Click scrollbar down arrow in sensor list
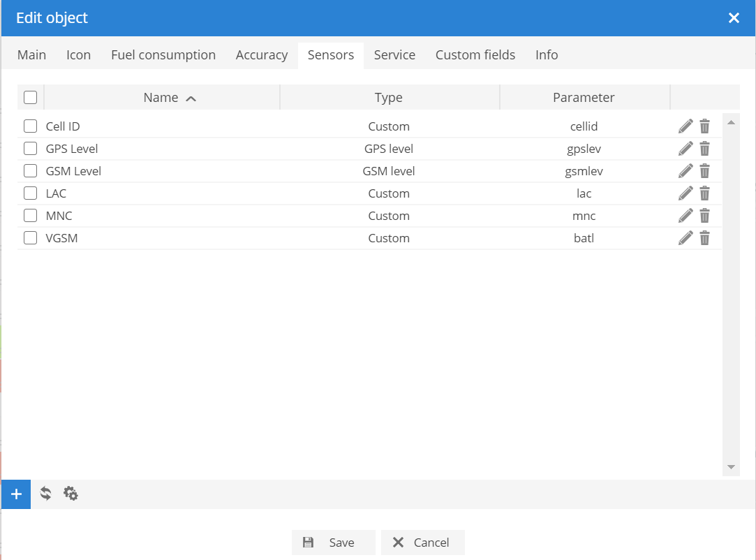756x560 pixels. pos(731,466)
